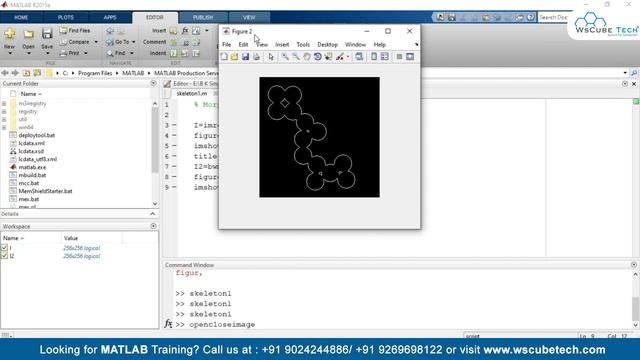Open the New dropdown arrow

pos(9,53)
